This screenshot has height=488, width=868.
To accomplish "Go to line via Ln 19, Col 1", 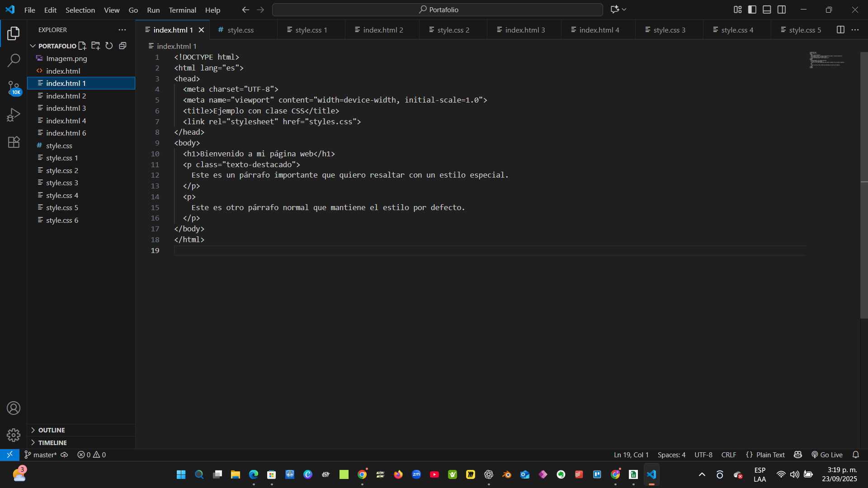I will [631, 455].
